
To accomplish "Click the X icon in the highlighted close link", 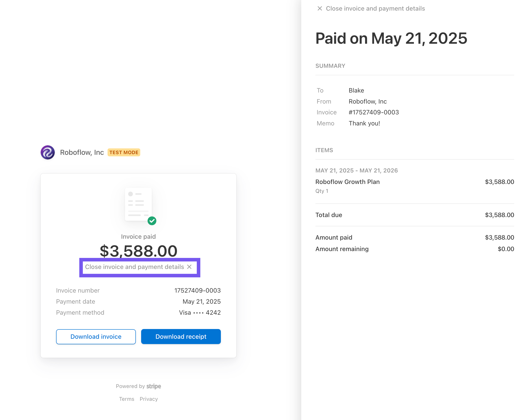I will 189,267.
